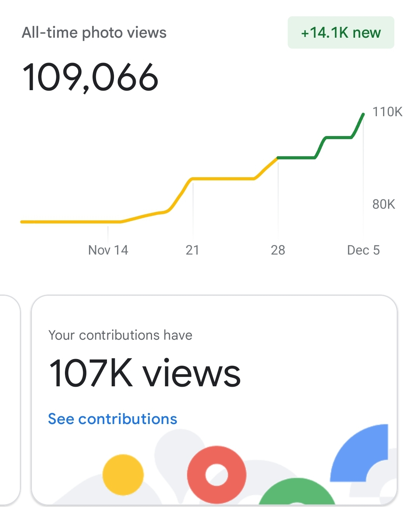Tap the 107K views headline text
The width and height of the screenshot is (420, 520).
tap(145, 373)
